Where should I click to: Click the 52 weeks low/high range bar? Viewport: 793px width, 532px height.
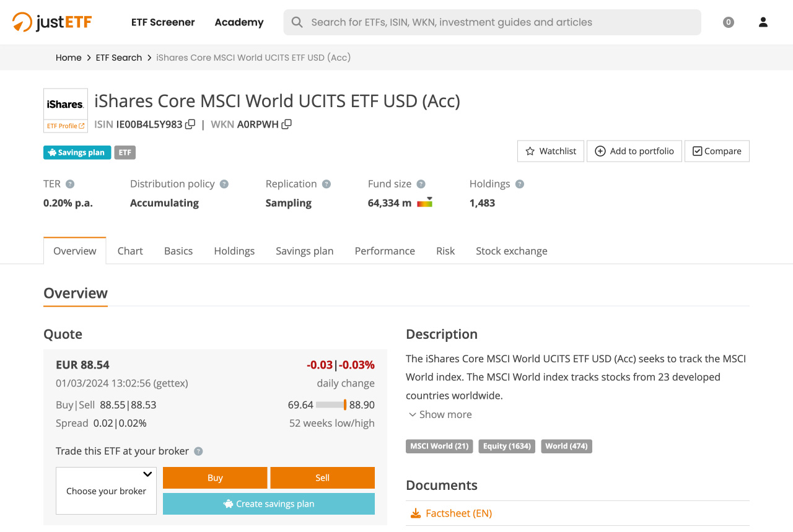point(331,405)
